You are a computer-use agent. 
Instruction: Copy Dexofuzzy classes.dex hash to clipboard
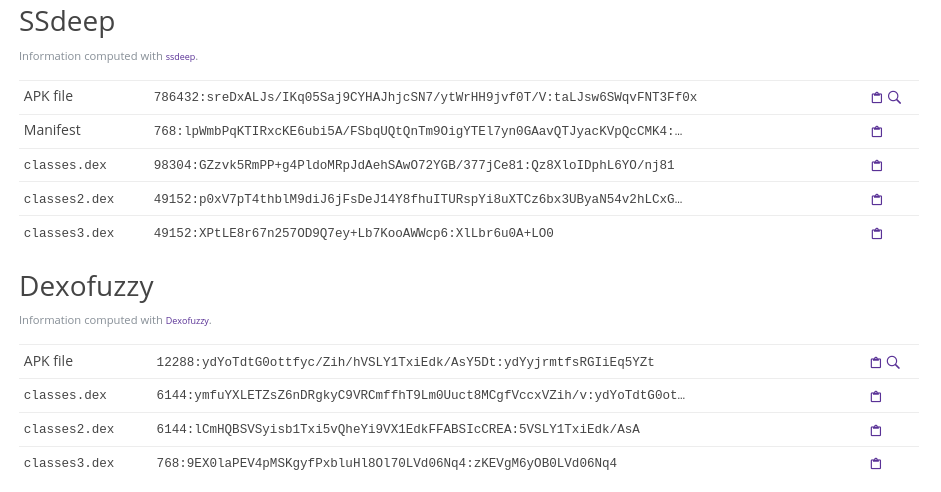point(876,397)
